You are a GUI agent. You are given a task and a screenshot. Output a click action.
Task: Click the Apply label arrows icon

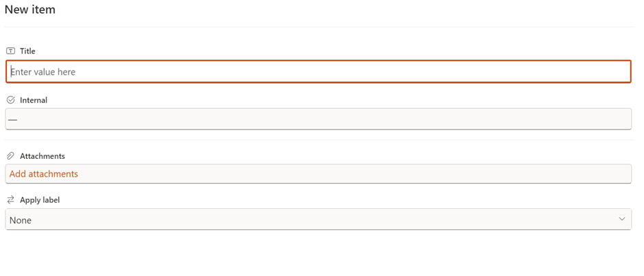(11, 200)
